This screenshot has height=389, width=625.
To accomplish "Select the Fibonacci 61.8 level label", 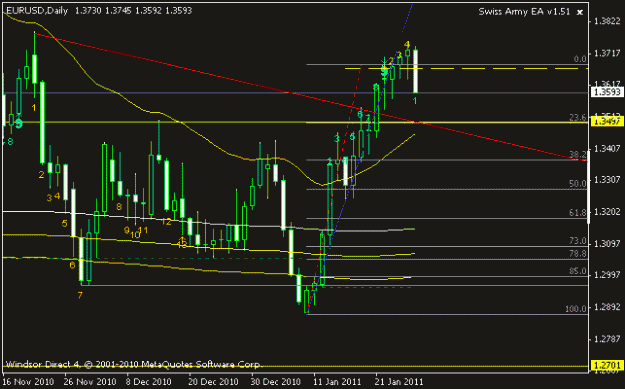I will click(x=578, y=213).
